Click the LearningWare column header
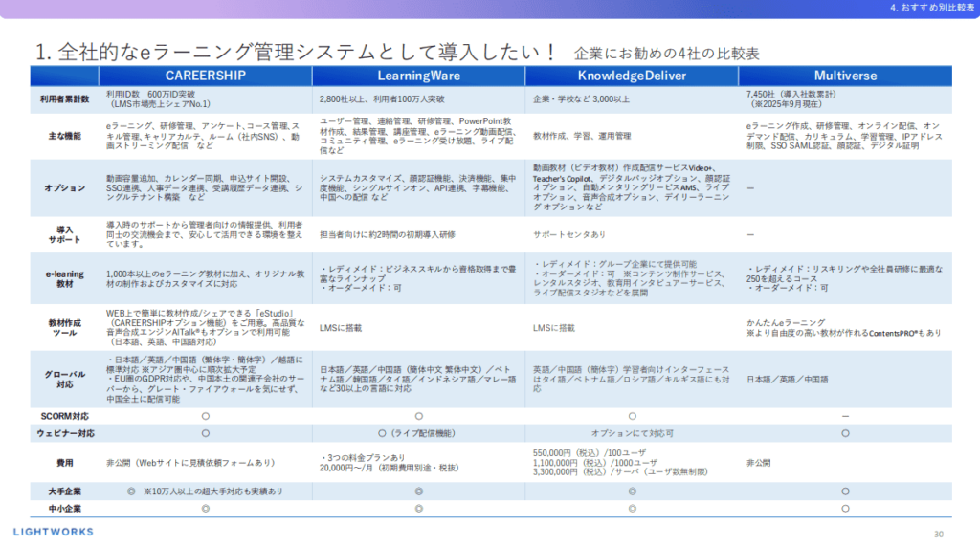 [419, 76]
